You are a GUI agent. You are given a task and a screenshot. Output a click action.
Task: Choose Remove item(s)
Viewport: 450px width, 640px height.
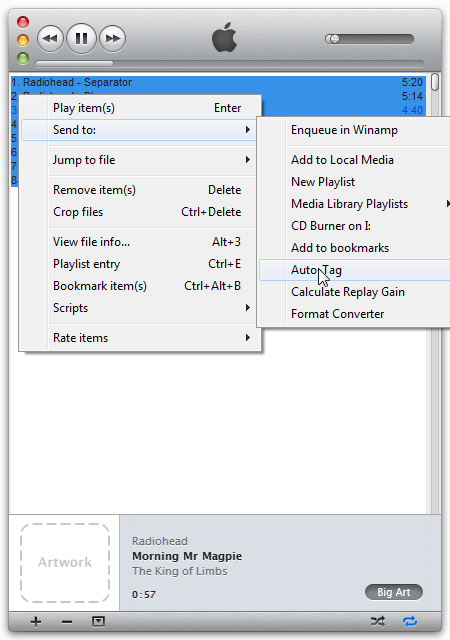click(x=139, y=190)
